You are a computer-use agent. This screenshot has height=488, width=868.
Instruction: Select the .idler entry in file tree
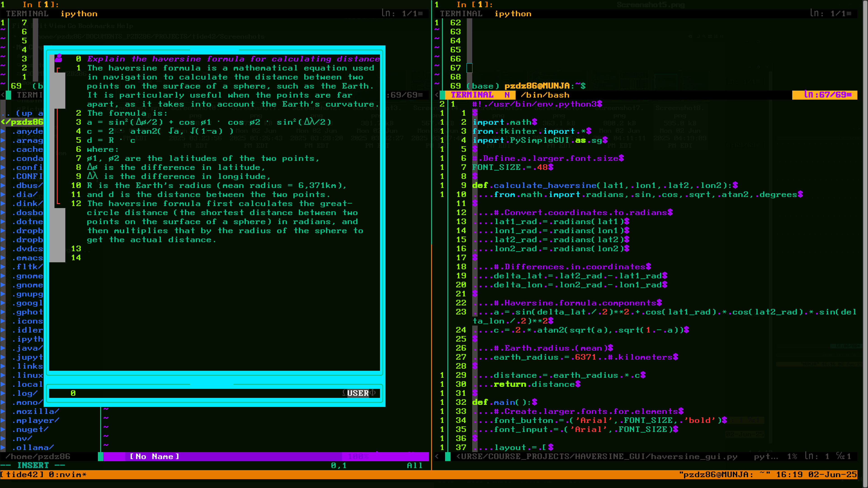coord(27,330)
